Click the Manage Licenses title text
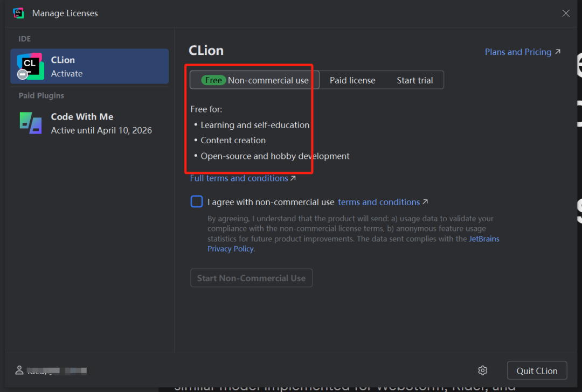The width and height of the screenshot is (582, 392). [x=65, y=13]
